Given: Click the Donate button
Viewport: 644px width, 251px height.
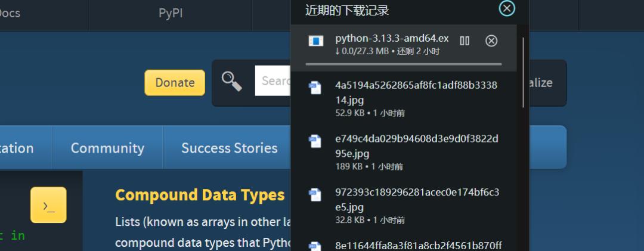Looking at the screenshot, I should [x=175, y=82].
